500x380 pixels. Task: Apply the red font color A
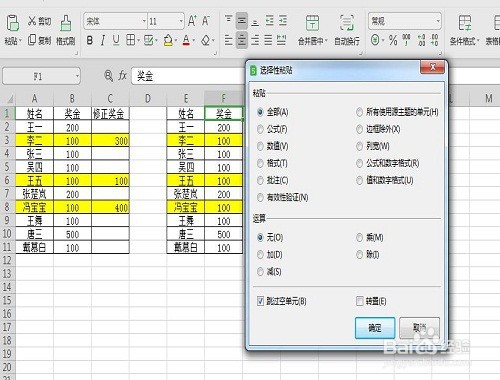pos(186,40)
